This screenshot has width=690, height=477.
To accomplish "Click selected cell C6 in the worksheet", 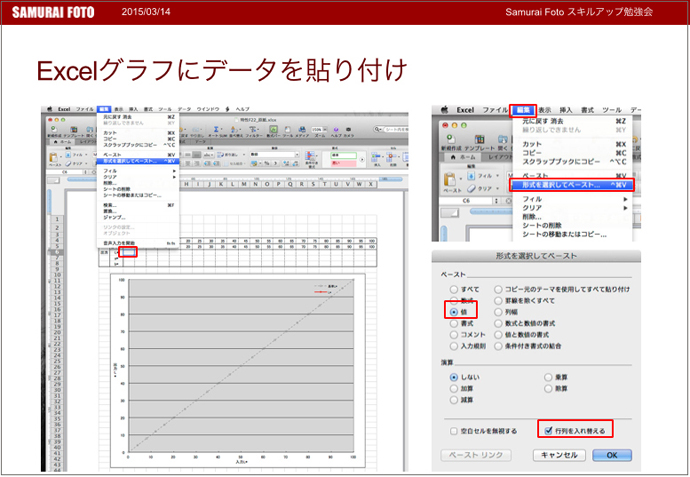I will 128,253.
